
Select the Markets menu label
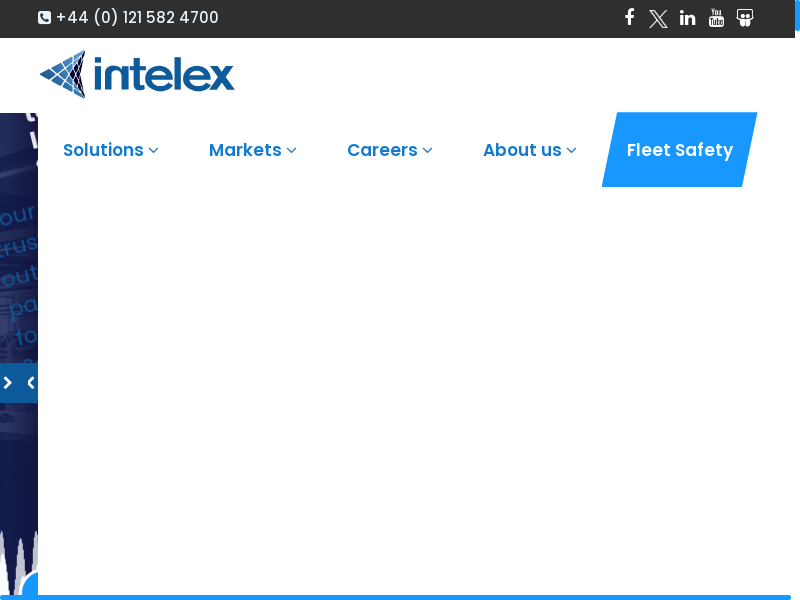click(x=245, y=150)
